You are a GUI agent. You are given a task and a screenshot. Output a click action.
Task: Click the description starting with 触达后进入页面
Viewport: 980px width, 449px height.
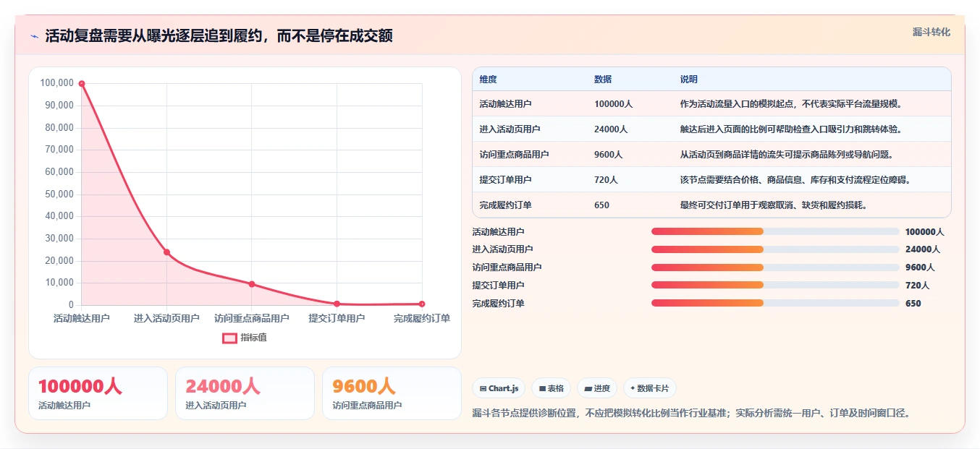coord(792,129)
